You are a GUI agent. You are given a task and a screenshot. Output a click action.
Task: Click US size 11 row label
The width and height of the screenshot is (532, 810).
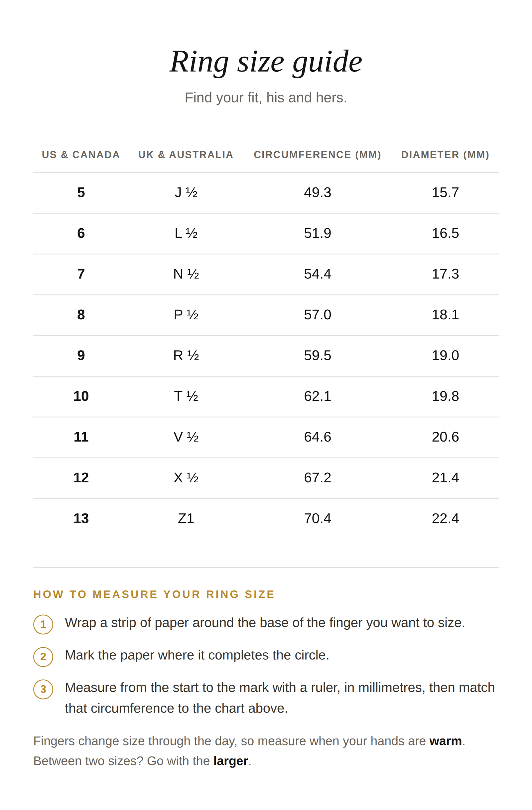point(81,437)
